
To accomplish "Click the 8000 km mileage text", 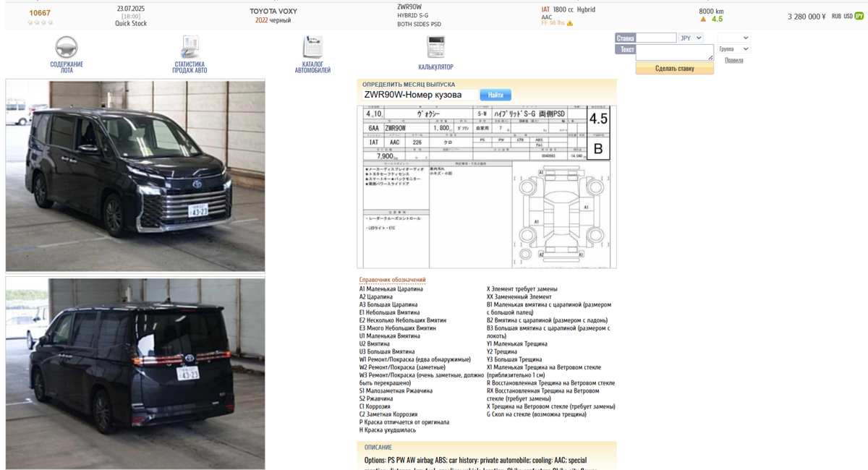I will (711, 12).
